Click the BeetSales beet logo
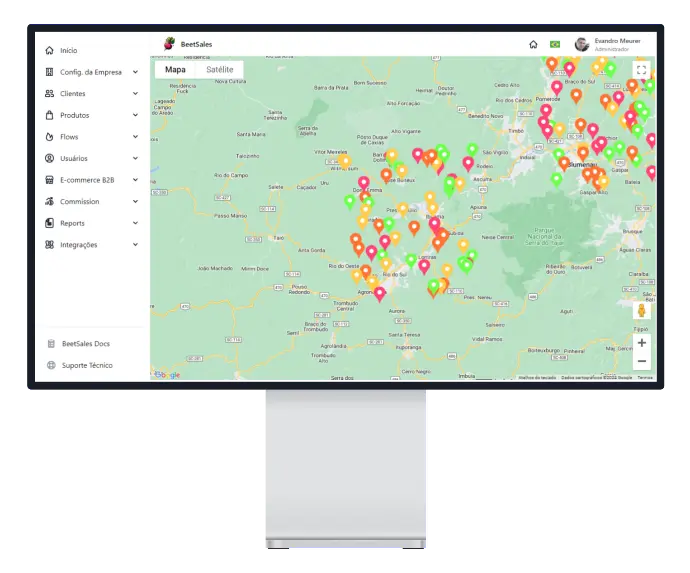690x573 pixels. pos(170,44)
